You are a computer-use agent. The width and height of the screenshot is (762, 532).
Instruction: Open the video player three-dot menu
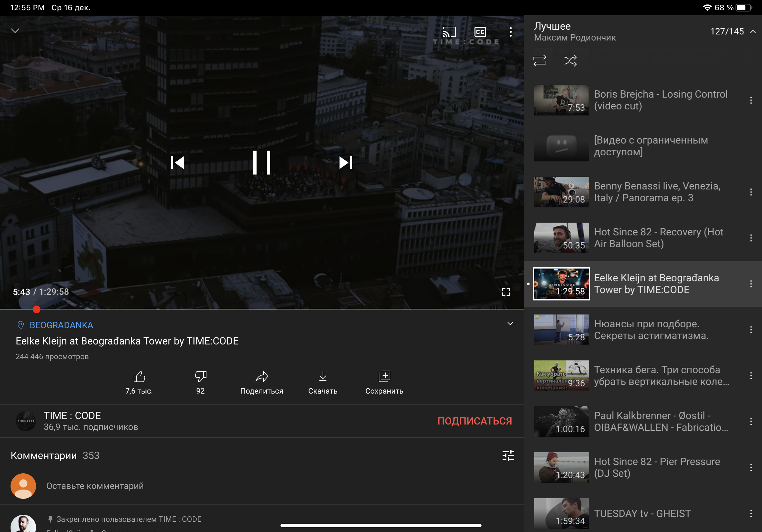511,32
